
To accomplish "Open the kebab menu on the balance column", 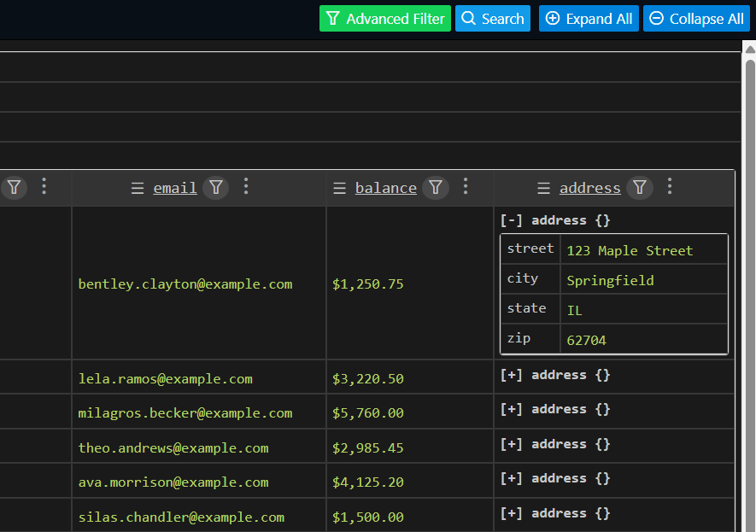I will point(466,187).
